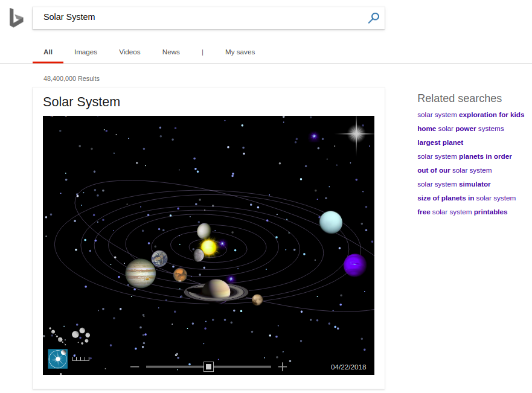Click the small Mercury planet beside the Sun
Viewport: 532px width, 393px height.
tap(199, 255)
